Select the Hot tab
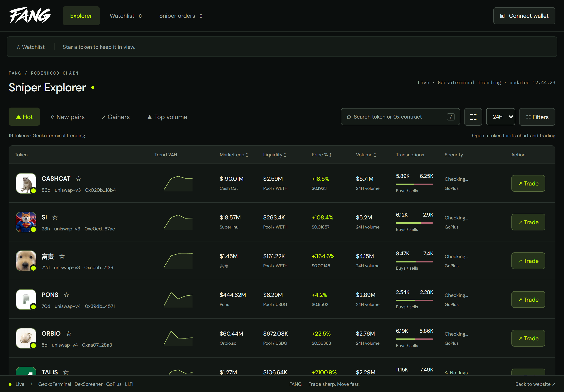This screenshot has width=564, height=392. point(24,117)
